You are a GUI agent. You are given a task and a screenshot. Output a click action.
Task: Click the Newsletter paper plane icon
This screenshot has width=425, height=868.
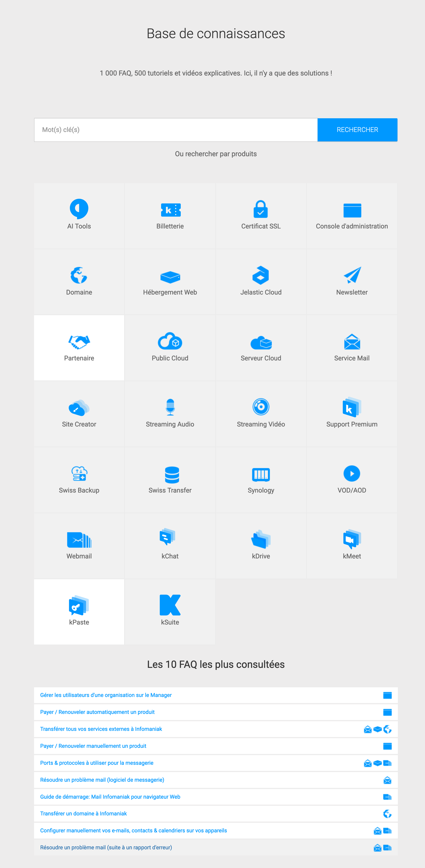pyautogui.click(x=352, y=275)
